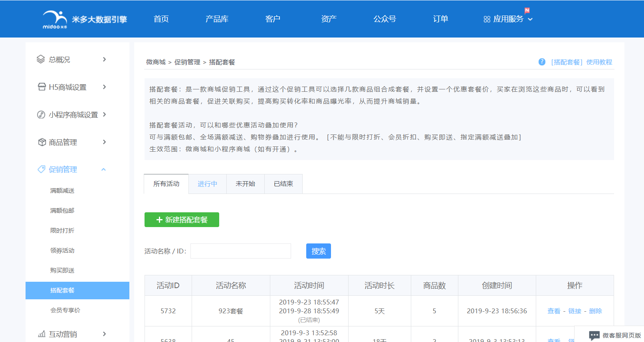Open 满额包邮 in sidebar

62,211
